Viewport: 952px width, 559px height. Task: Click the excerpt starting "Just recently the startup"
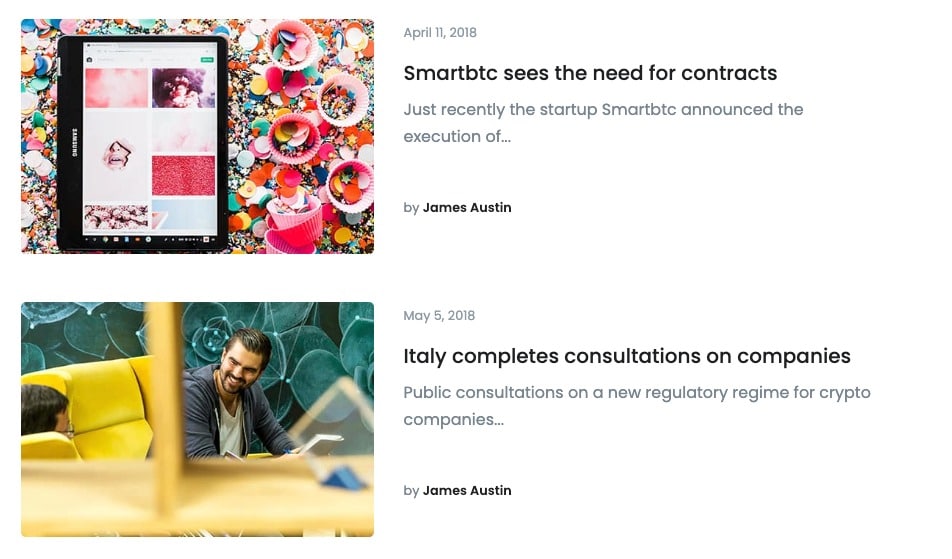(604, 123)
